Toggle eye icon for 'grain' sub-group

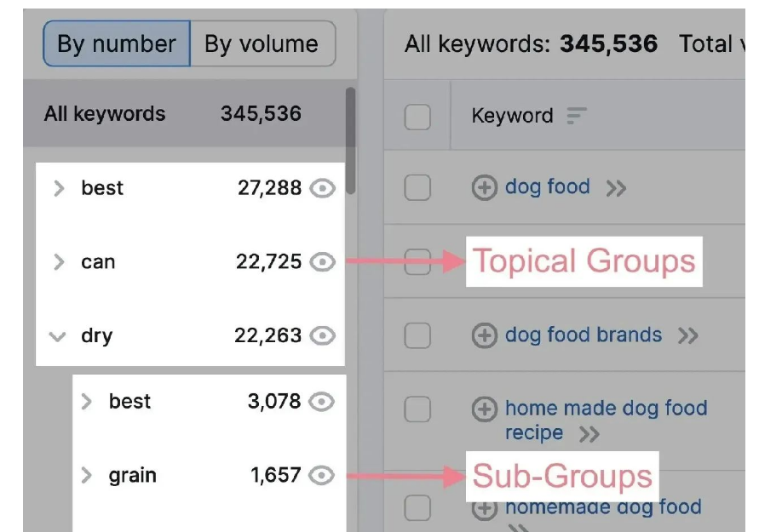tap(321, 476)
